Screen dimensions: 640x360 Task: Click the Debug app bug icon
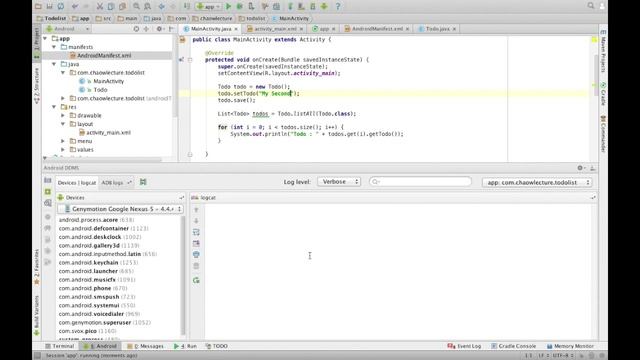pos(240,7)
